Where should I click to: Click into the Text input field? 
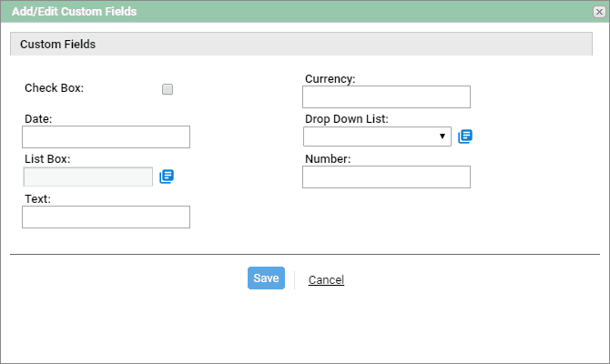pyautogui.click(x=106, y=217)
